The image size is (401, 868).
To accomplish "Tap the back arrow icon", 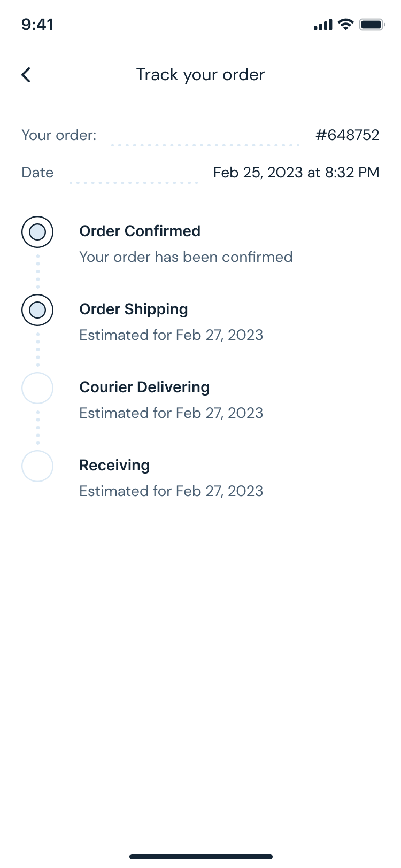I will [26, 75].
